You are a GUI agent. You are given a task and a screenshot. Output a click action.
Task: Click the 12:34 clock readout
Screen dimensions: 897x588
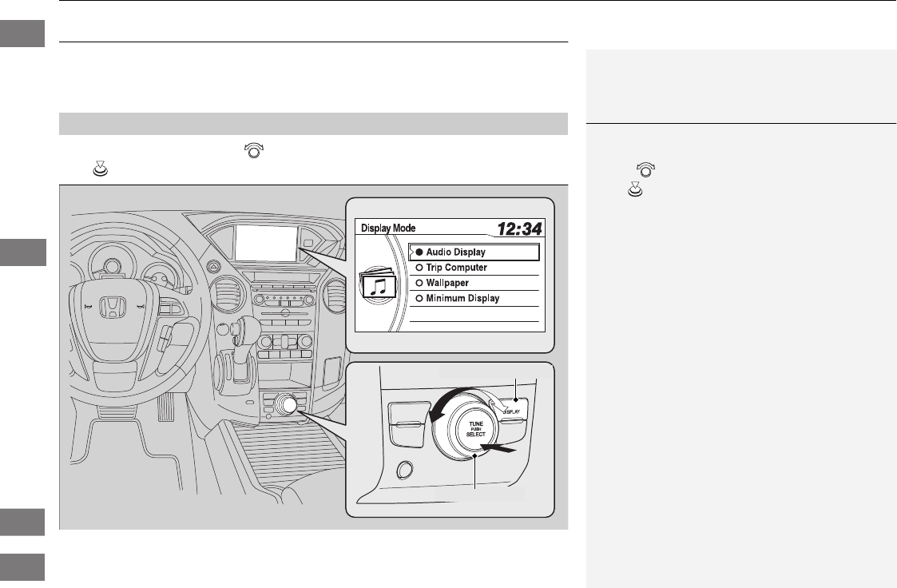click(x=519, y=228)
